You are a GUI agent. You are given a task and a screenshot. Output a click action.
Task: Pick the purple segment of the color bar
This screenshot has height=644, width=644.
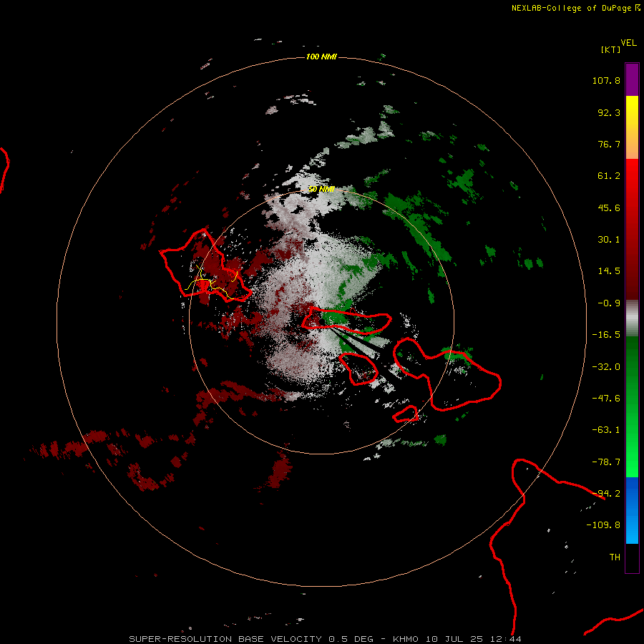point(632,79)
